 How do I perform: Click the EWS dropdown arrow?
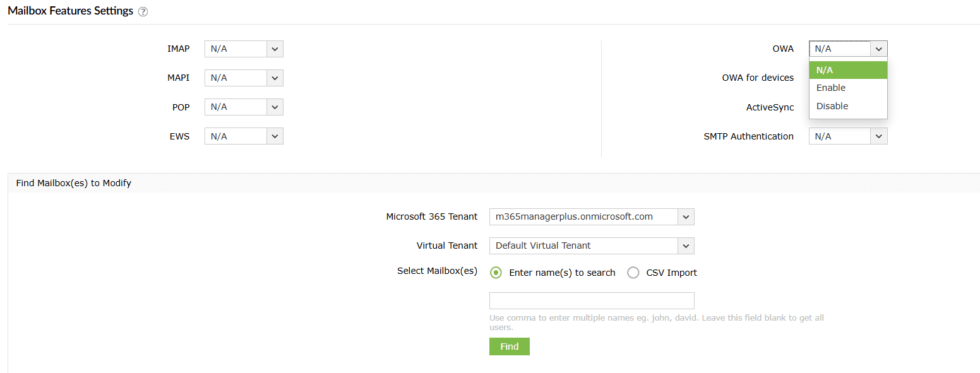275,136
